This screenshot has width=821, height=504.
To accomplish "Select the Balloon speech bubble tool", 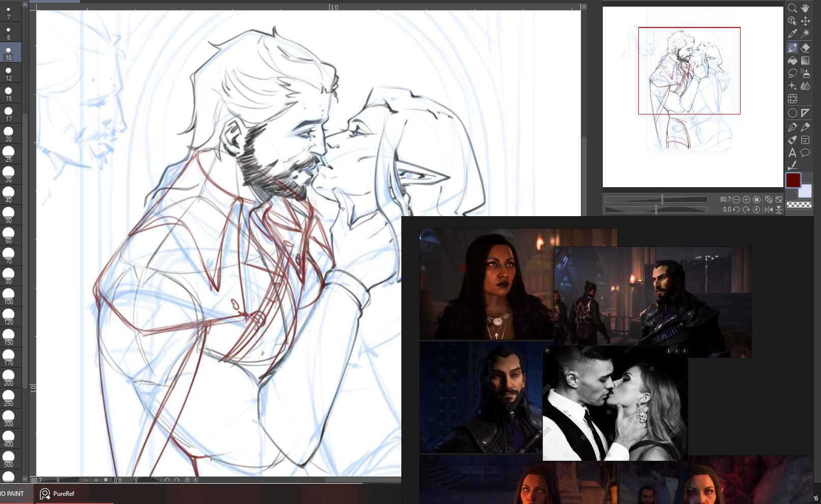I will (805, 153).
